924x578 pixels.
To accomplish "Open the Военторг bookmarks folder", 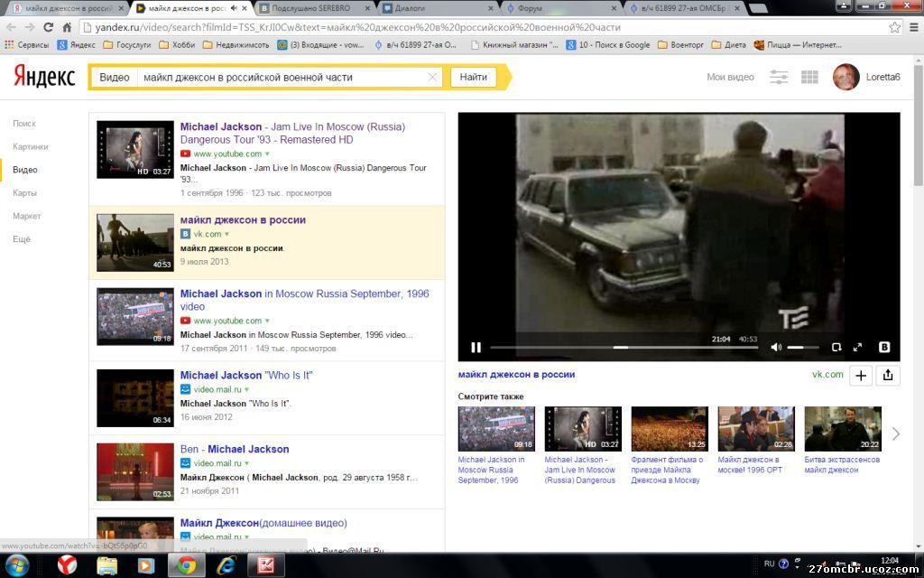I will point(680,45).
